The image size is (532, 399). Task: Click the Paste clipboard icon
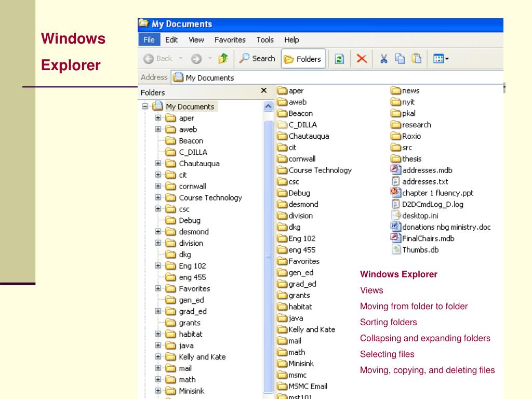(416, 59)
